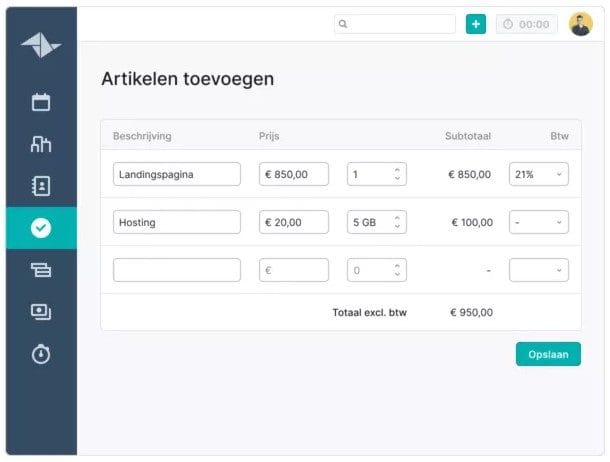The image size is (610, 462).
Task: Click the empty description input field
Action: 177,270
